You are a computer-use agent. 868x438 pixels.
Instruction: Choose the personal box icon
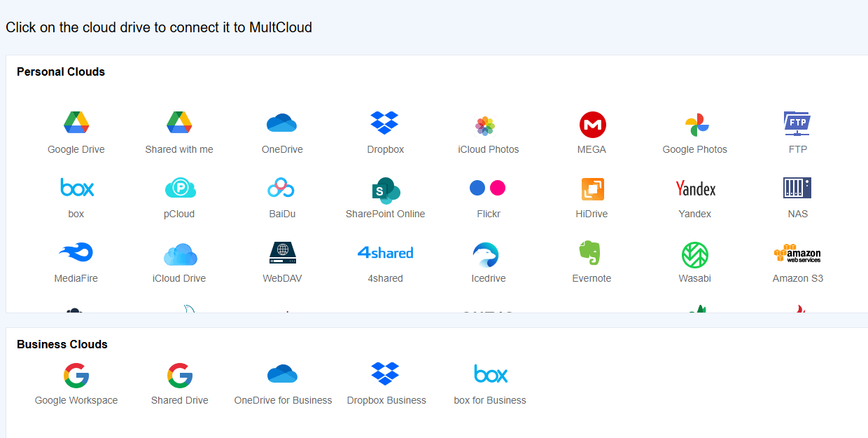tap(77, 188)
